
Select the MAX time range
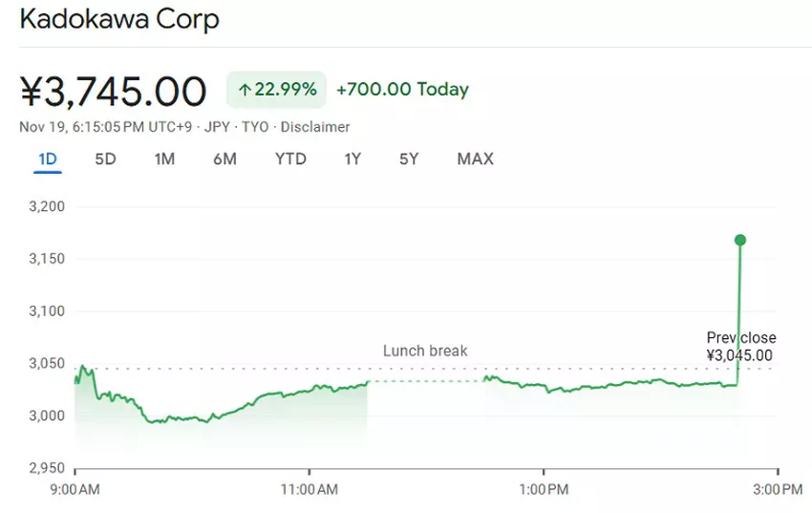(x=475, y=160)
